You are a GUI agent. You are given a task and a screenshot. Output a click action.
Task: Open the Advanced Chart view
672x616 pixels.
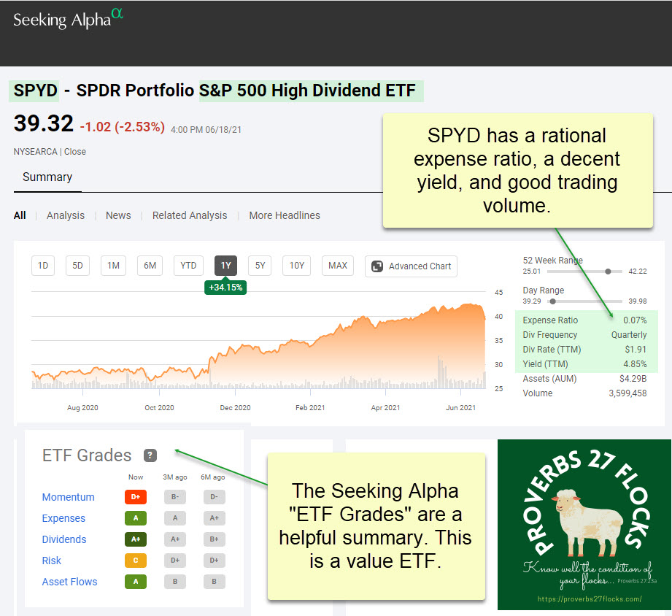tap(412, 266)
